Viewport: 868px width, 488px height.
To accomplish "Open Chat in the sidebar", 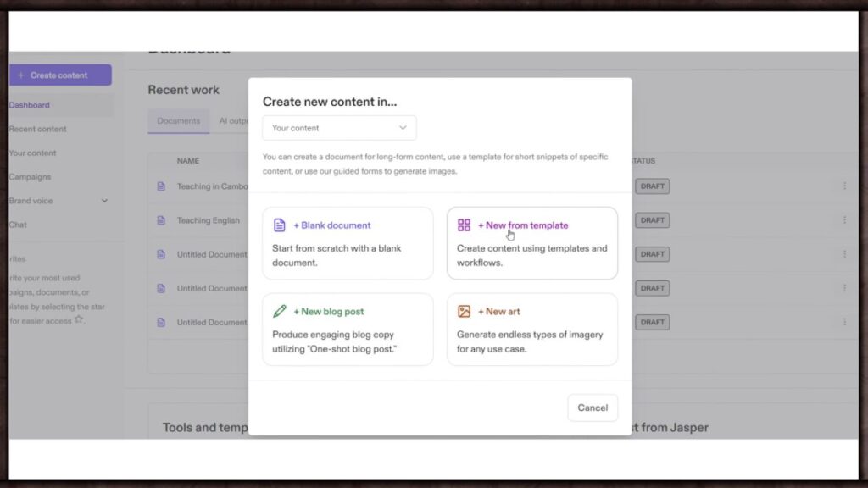I will click(18, 225).
